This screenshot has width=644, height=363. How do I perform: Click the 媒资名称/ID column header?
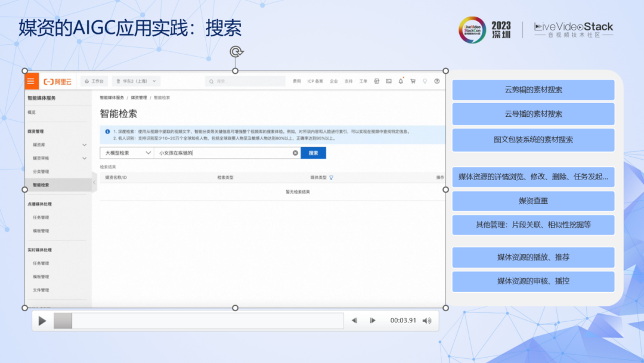point(116,178)
